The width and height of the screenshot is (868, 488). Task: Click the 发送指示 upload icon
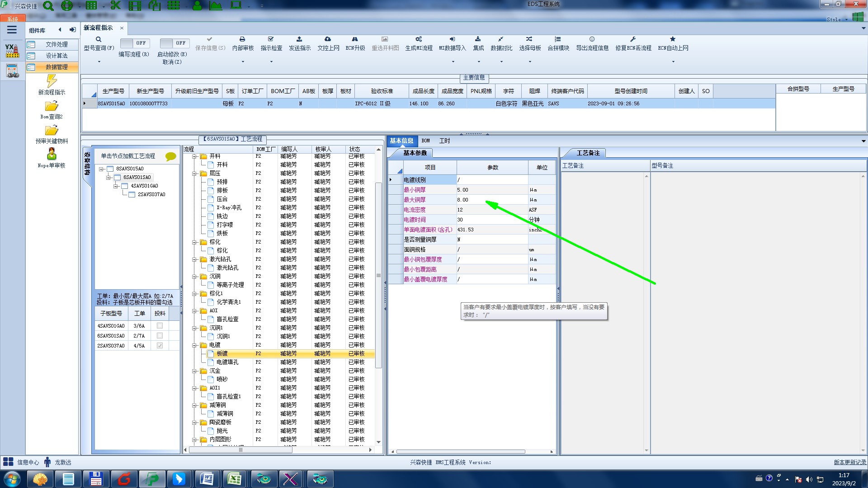pyautogui.click(x=299, y=40)
